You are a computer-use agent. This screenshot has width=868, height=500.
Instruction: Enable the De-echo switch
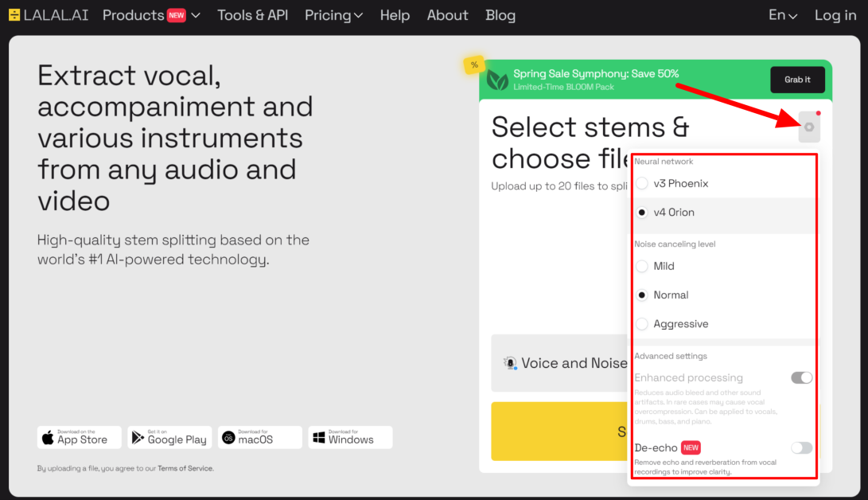click(x=801, y=447)
